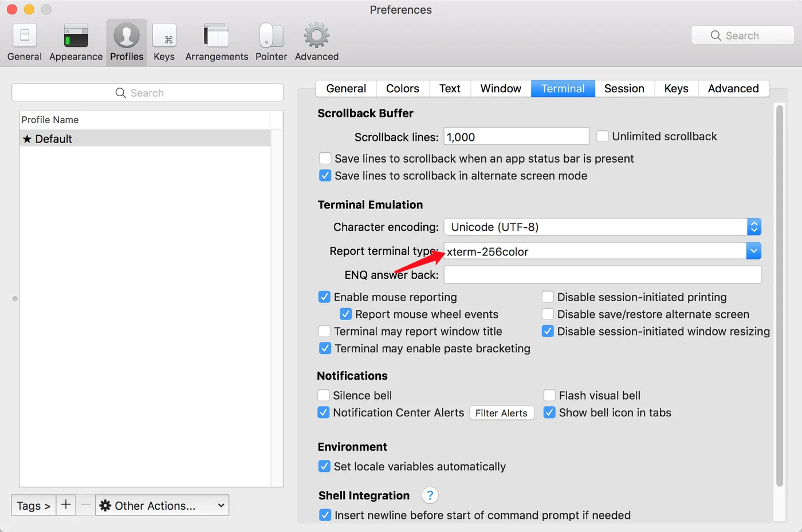Click the star Default profile row
The image size is (802, 532).
point(145,139)
